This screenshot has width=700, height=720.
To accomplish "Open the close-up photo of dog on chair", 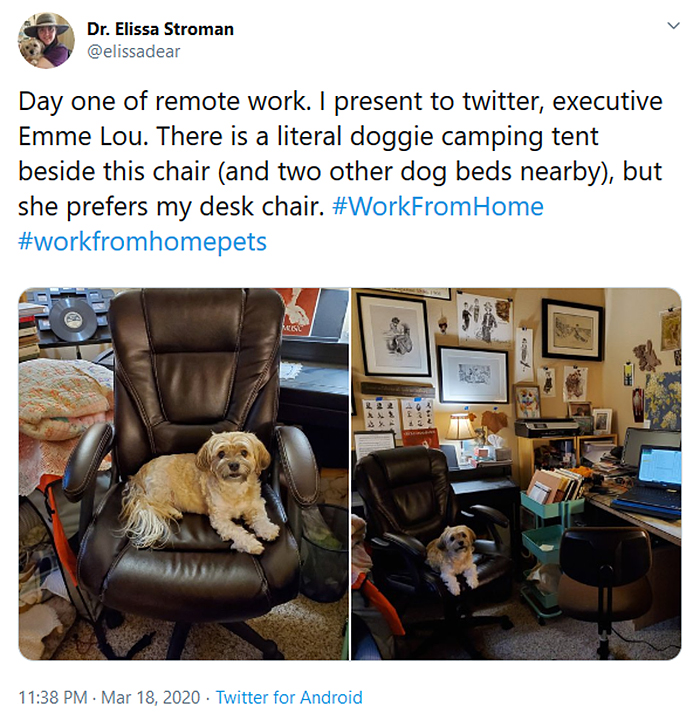I will (184, 474).
